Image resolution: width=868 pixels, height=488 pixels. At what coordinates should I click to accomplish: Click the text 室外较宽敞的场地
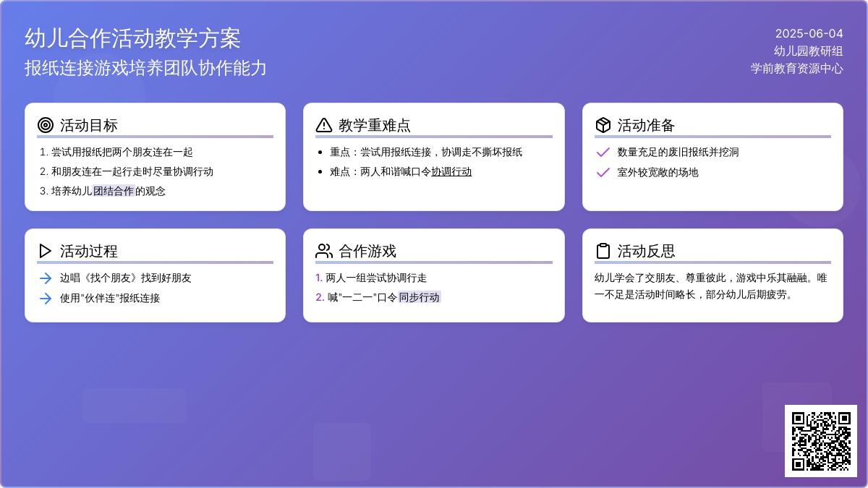pos(658,173)
